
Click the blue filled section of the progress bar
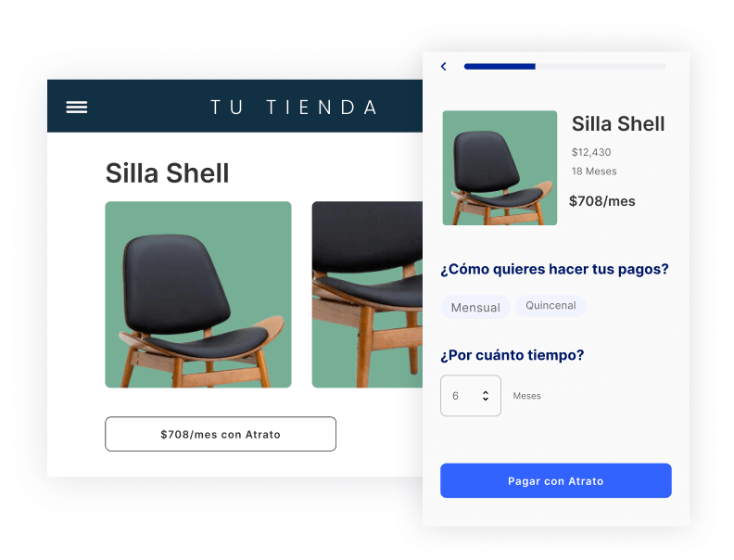click(x=500, y=67)
